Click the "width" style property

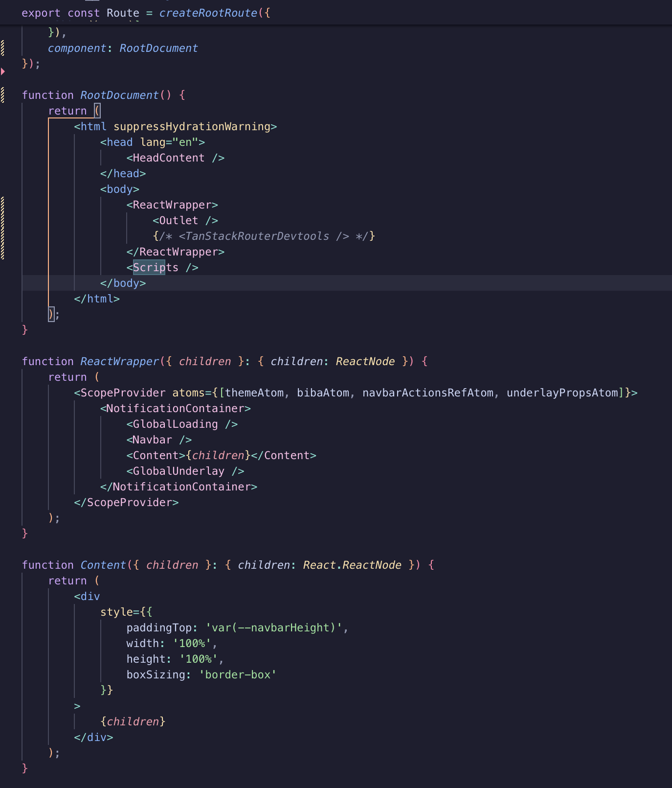click(x=143, y=644)
